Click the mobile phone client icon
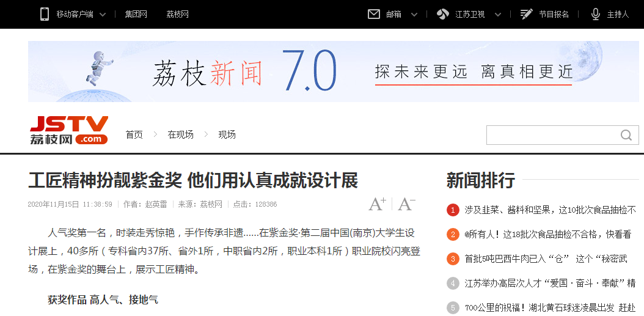Viewport: 644px width, 316px height. (x=45, y=14)
